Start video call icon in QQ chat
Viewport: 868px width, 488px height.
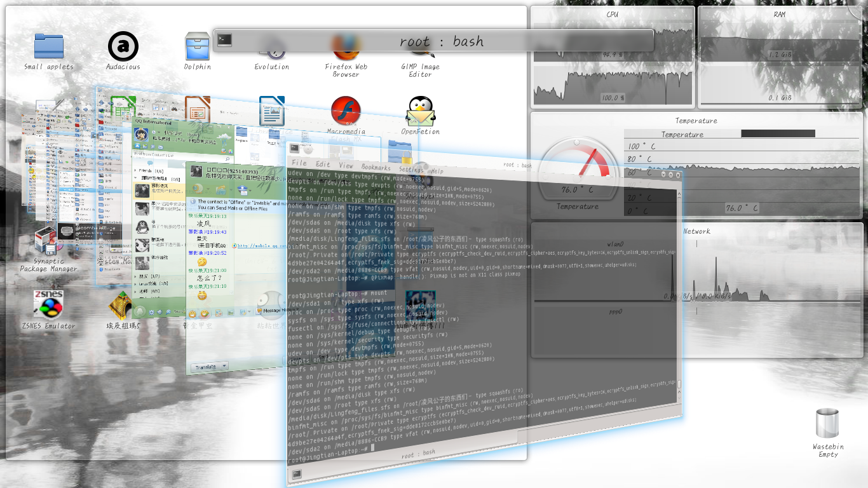pyautogui.click(x=197, y=187)
